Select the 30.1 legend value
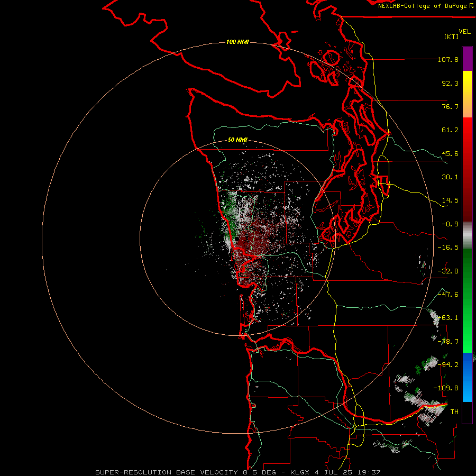This screenshot has width=476, height=476. coord(450,177)
